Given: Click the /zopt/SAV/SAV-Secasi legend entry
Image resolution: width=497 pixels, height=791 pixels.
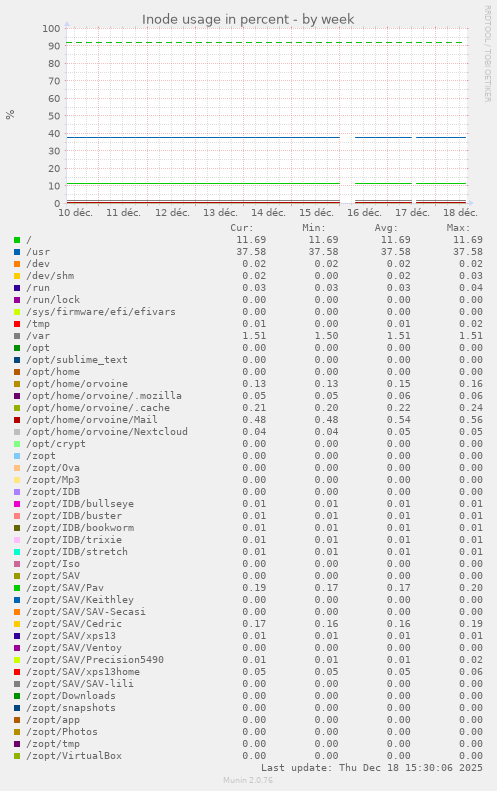Looking at the screenshot, I should pos(86,612).
